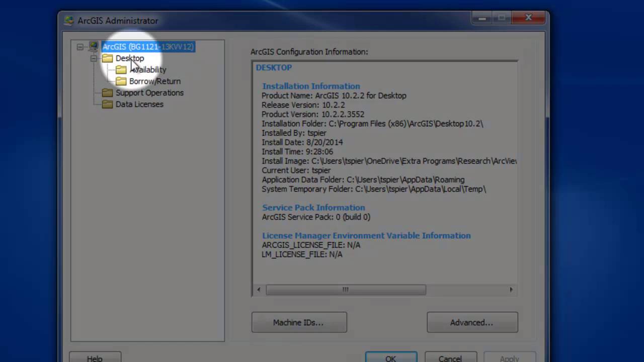Click the DESKTOP heading in configuration info
This screenshot has height=362, width=644.
coord(274,67)
